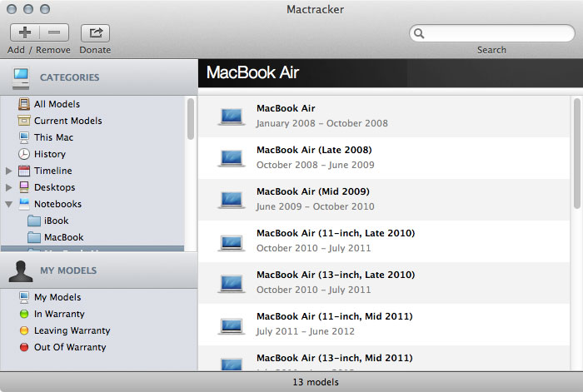Select the Timeline label
583x392 pixels.
point(53,171)
